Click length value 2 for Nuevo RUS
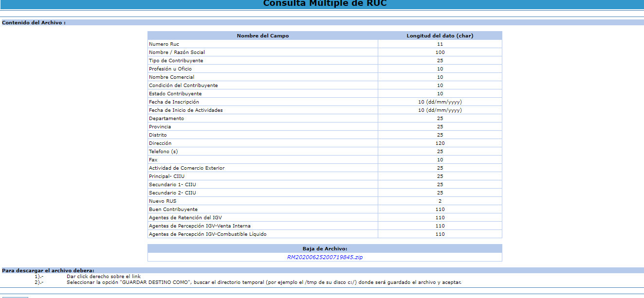This screenshot has width=644, height=298. tap(440, 201)
